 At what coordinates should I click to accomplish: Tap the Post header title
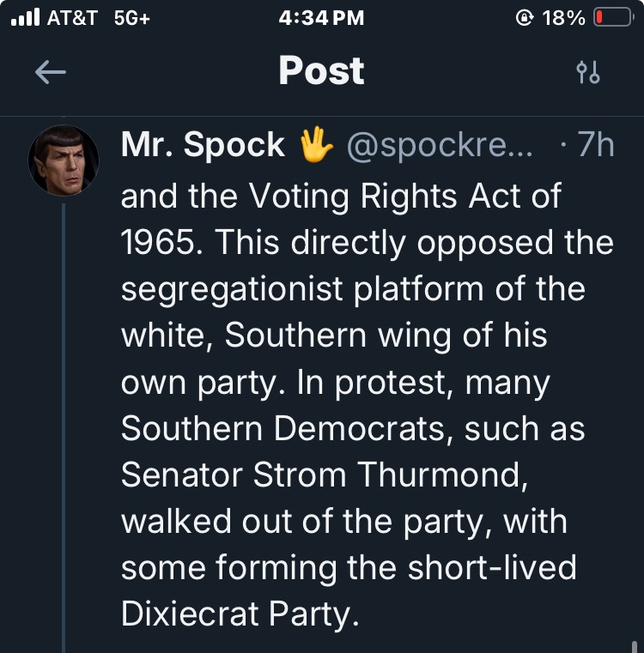tap(321, 71)
